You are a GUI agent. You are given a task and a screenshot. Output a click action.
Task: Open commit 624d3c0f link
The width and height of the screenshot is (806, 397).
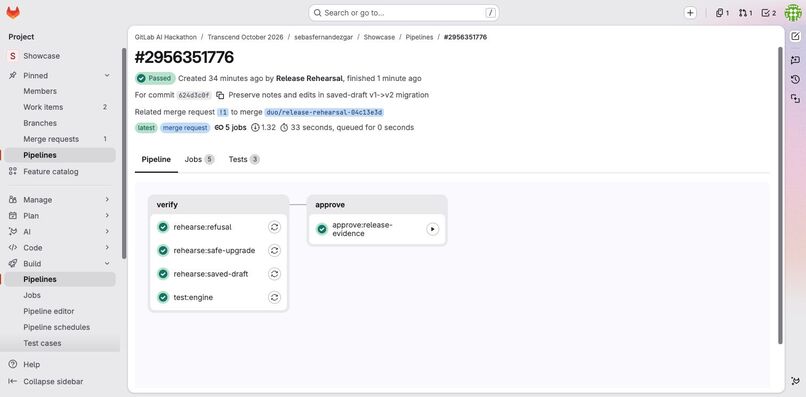pos(194,95)
